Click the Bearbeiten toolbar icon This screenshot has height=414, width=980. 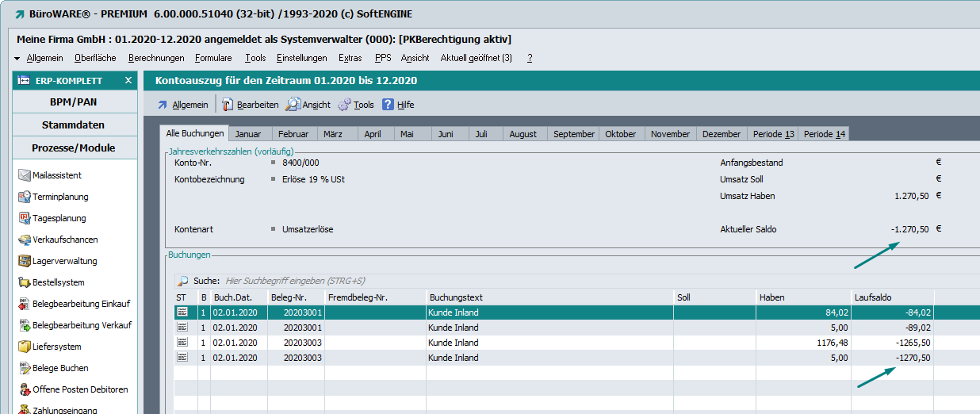point(228,105)
